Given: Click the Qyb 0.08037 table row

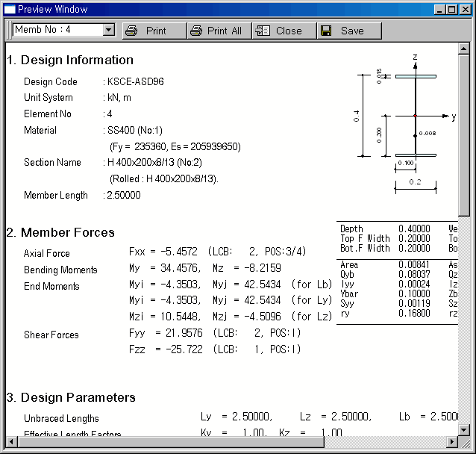Looking at the screenshot, I should (385, 275).
